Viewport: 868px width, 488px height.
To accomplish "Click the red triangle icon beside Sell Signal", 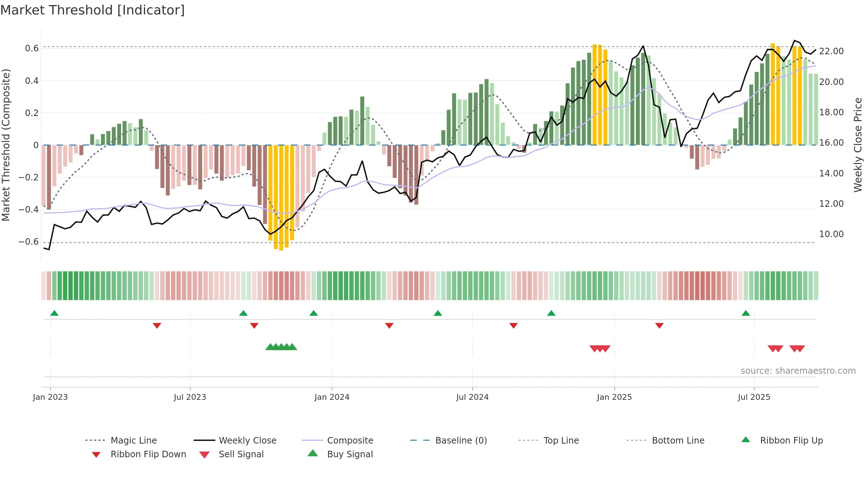I will 204,455.
